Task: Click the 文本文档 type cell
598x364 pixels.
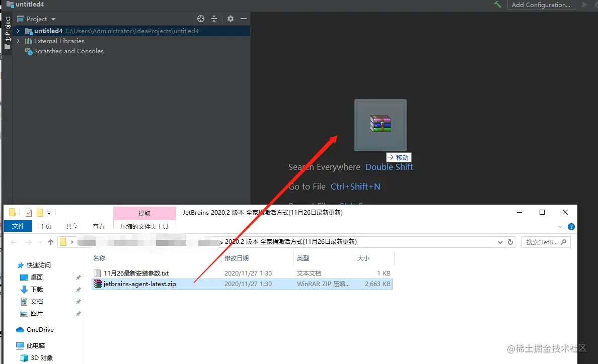Action: click(x=309, y=274)
